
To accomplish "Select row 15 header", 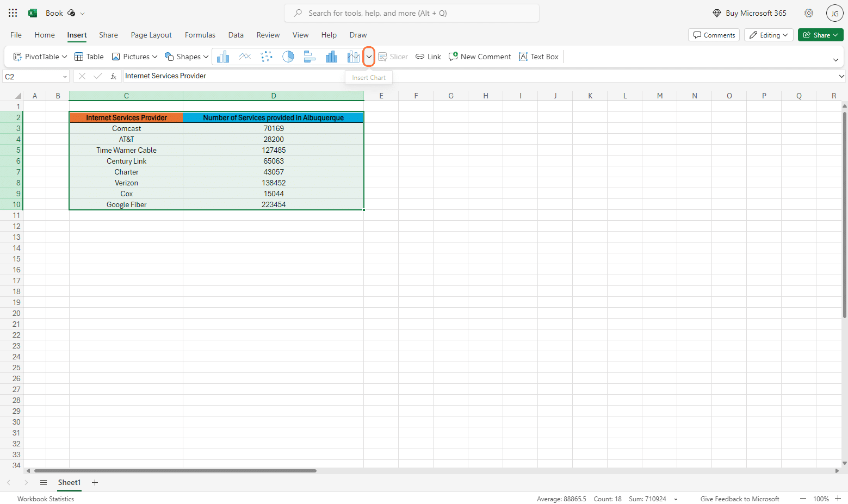I will [16, 259].
